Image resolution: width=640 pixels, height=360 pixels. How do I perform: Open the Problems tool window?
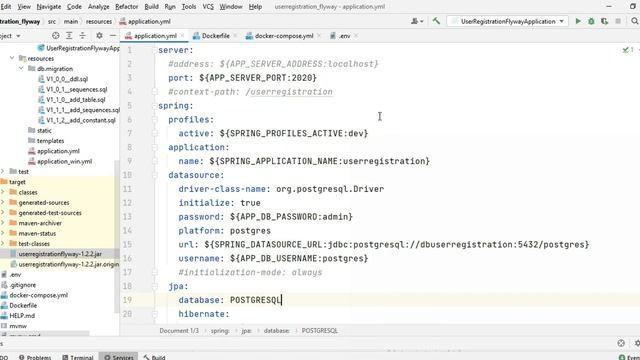[x=35, y=357]
